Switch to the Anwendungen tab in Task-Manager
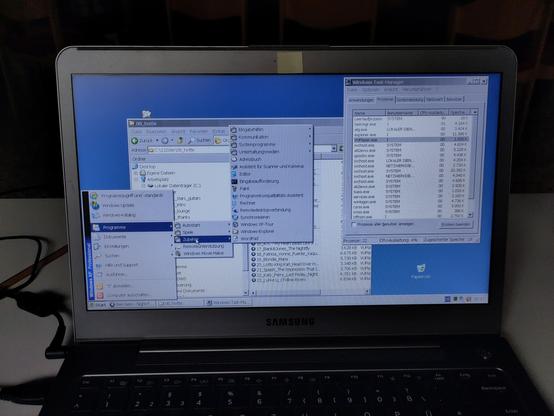Screen dimensions: 554x416 pyautogui.click(x=361, y=100)
